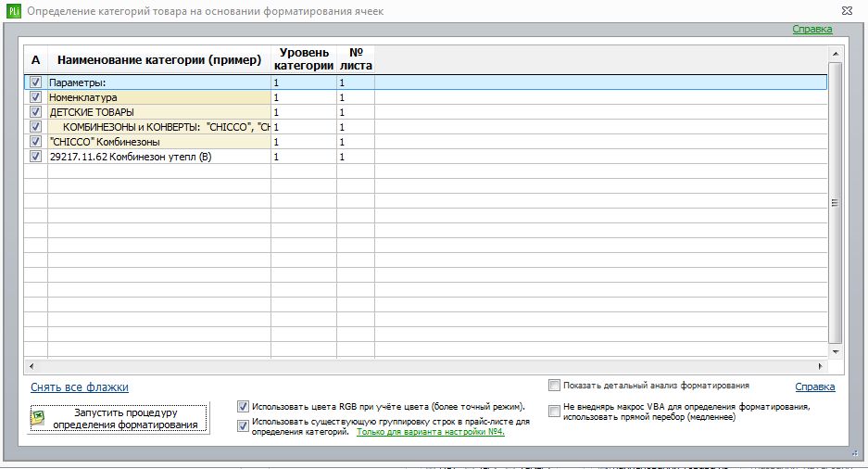Screen dimensions: 868x469
Task: Close the category definition dialog window
Action: pyautogui.click(x=847, y=10)
